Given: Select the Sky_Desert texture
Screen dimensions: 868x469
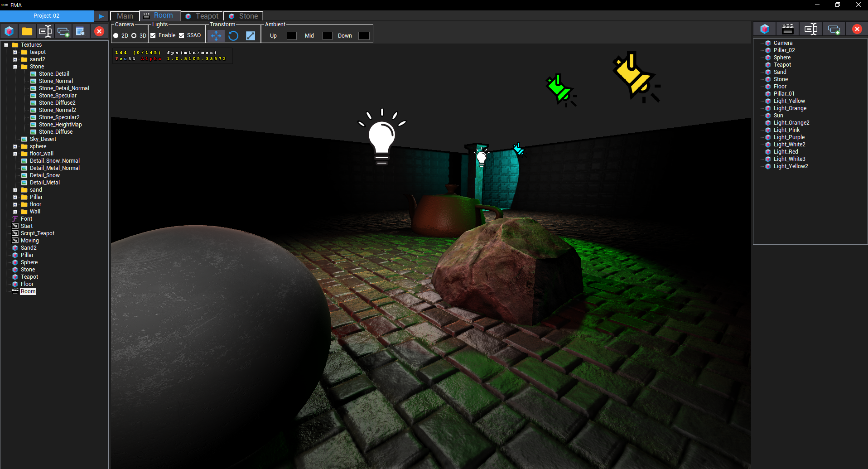Looking at the screenshot, I should click(x=43, y=139).
